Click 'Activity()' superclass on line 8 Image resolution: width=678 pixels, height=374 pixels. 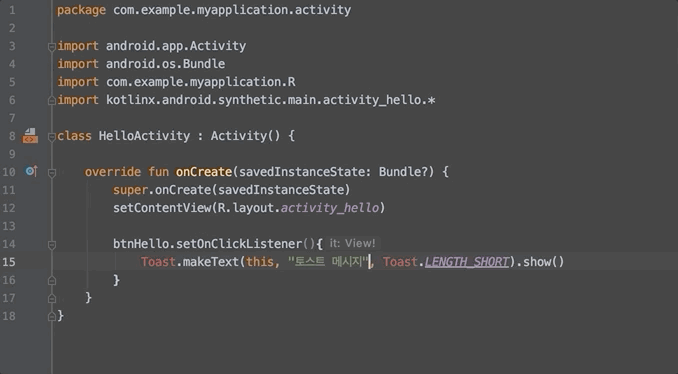pyautogui.click(x=246, y=136)
